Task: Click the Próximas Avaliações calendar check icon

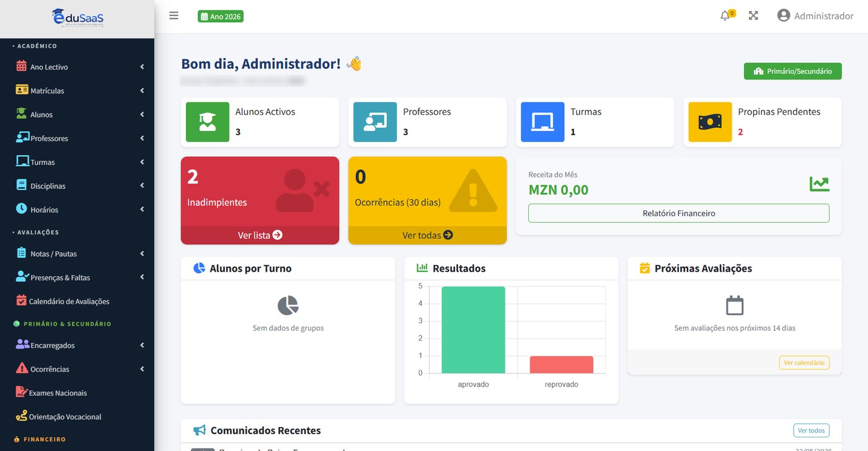Action: point(645,268)
